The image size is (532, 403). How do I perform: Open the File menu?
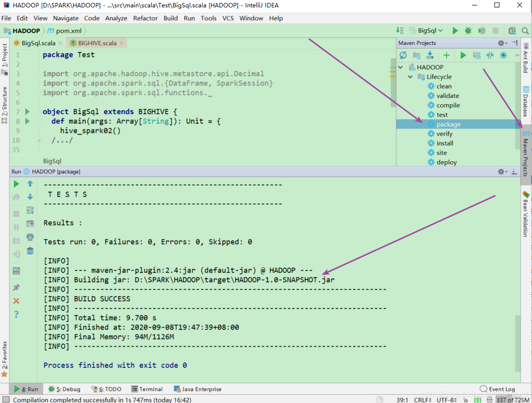click(6, 18)
